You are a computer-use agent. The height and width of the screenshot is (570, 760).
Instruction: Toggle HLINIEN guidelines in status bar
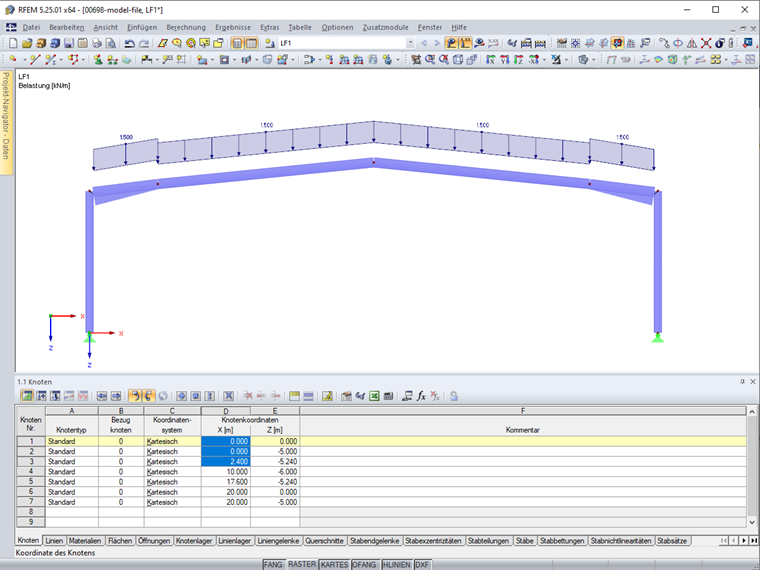click(x=396, y=565)
